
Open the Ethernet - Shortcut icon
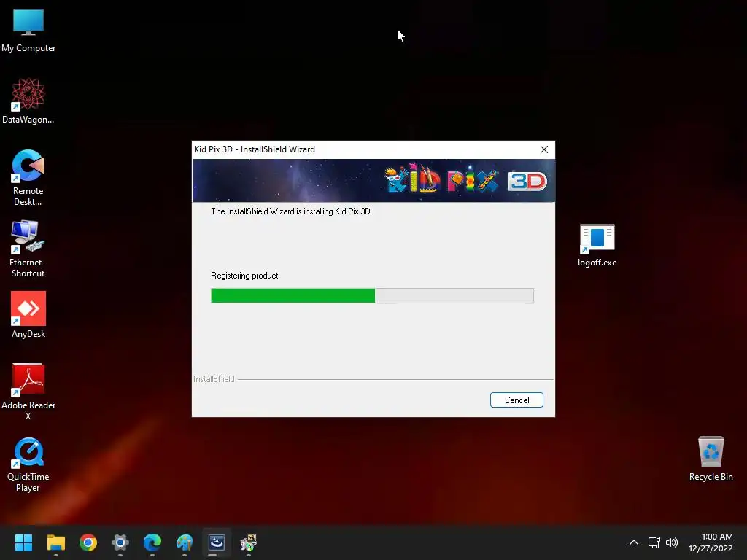(x=28, y=249)
